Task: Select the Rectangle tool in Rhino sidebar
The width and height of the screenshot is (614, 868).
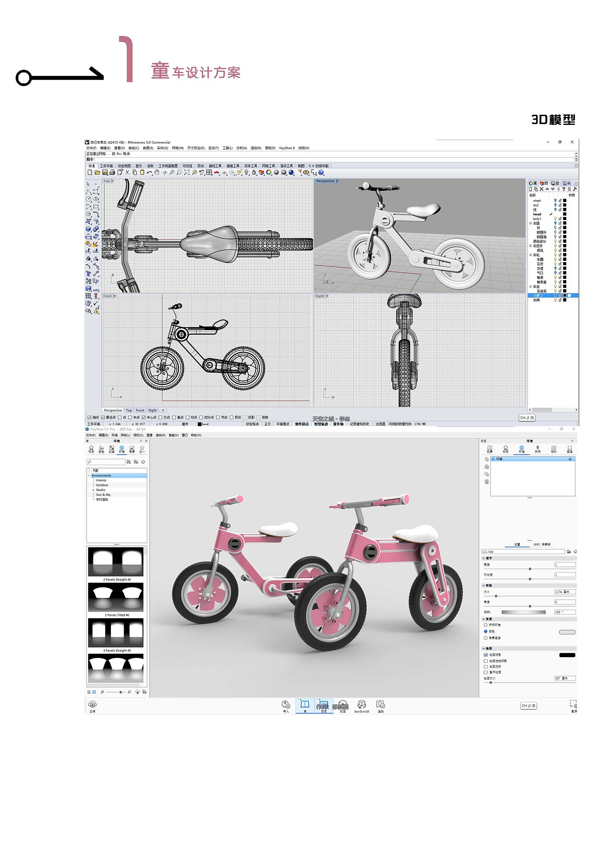Action: coord(96,206)
